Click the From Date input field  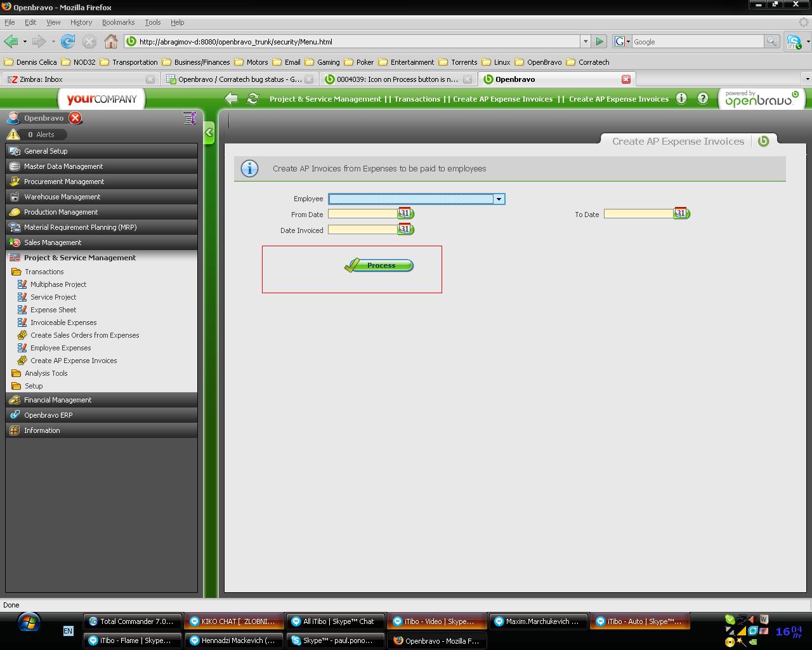point(362,214)
